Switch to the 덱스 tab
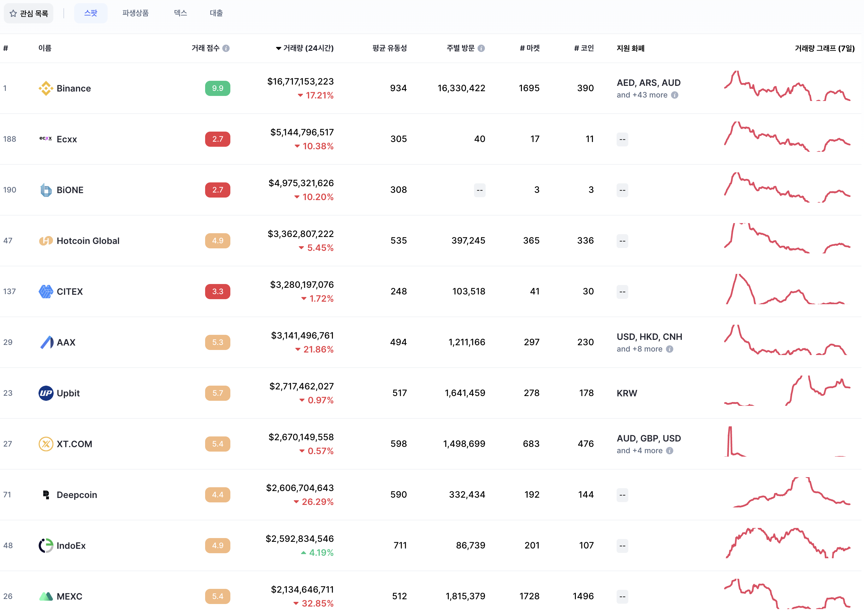 [x=180, y=13]
